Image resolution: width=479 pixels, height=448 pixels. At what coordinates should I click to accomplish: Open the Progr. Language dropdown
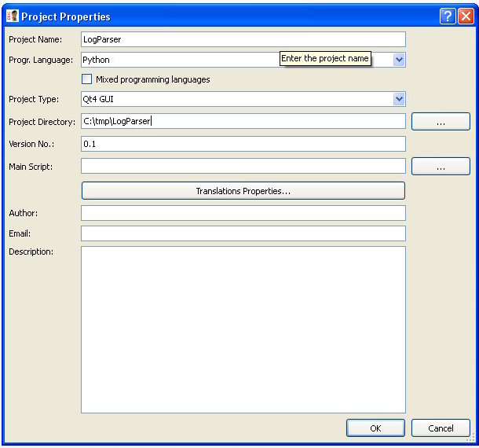399,60
